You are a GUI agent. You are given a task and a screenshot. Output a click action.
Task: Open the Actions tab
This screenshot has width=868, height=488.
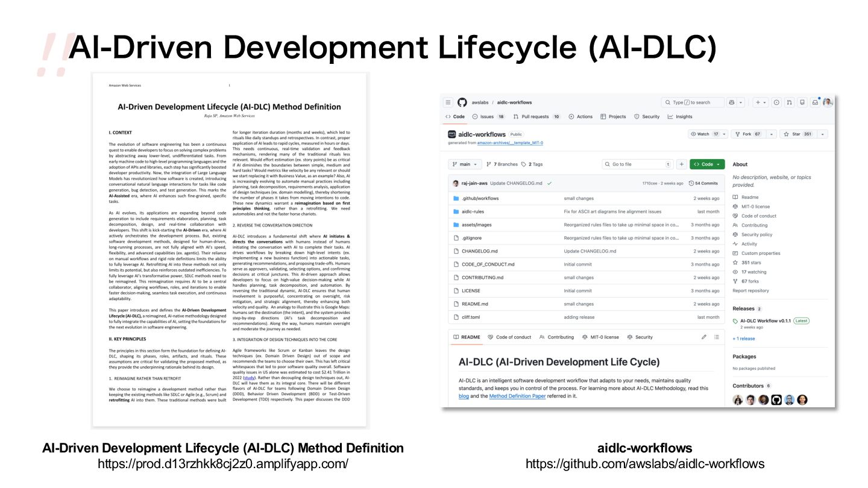pos(580,117)
